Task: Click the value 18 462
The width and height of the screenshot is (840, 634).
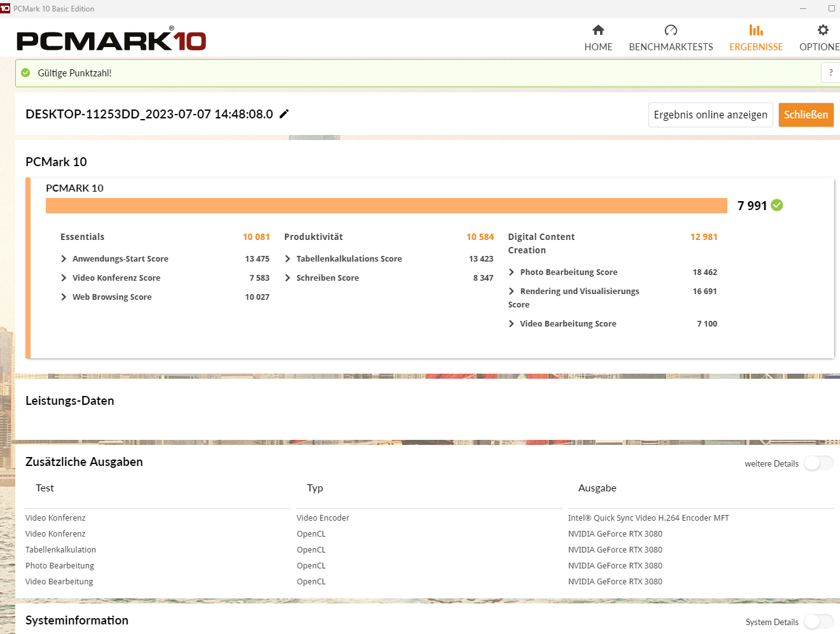Action: click(x=704, y=272)
